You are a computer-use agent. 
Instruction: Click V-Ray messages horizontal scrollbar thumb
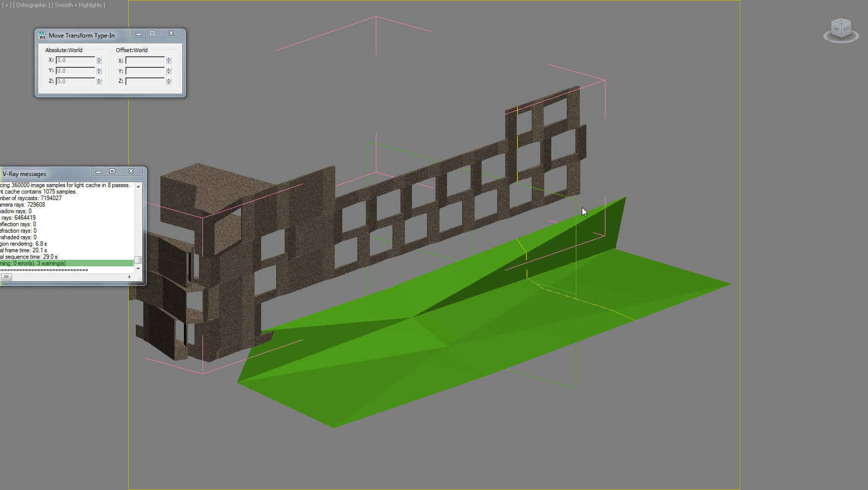(x=7, y=277)
